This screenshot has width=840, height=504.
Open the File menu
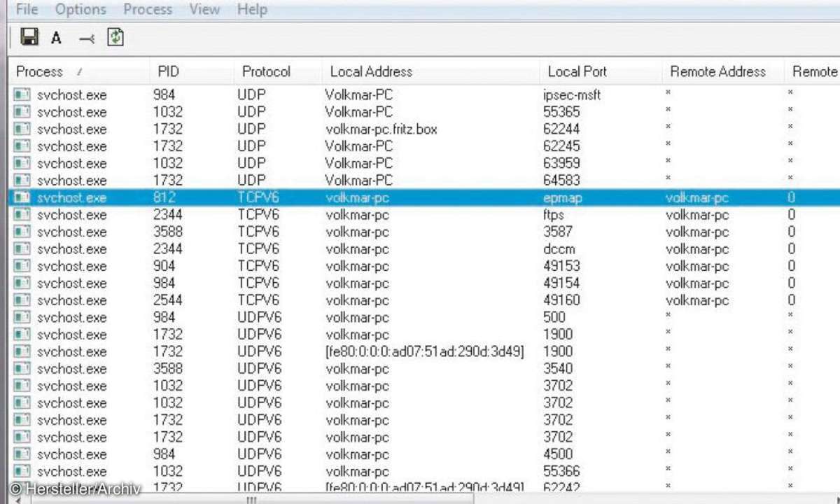27,9
